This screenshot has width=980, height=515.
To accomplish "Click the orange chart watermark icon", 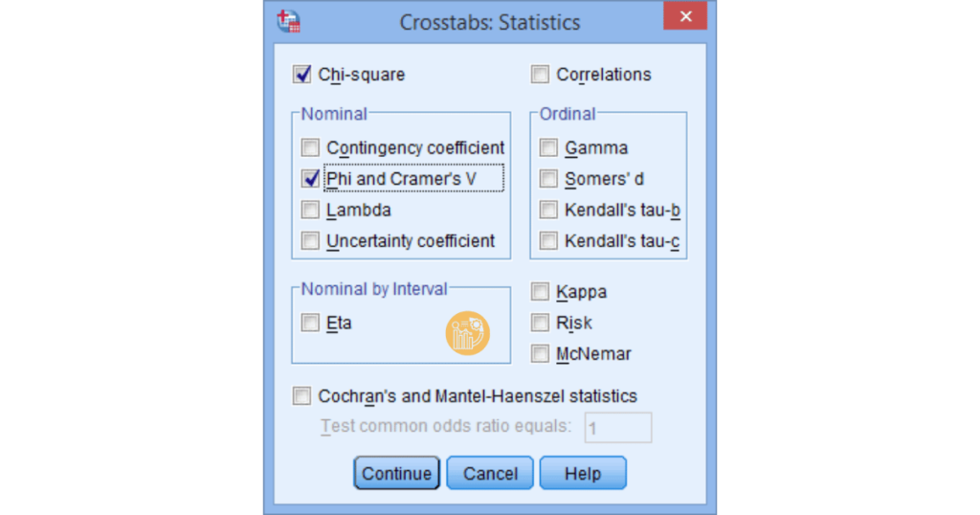I will [x=468, y=333].
